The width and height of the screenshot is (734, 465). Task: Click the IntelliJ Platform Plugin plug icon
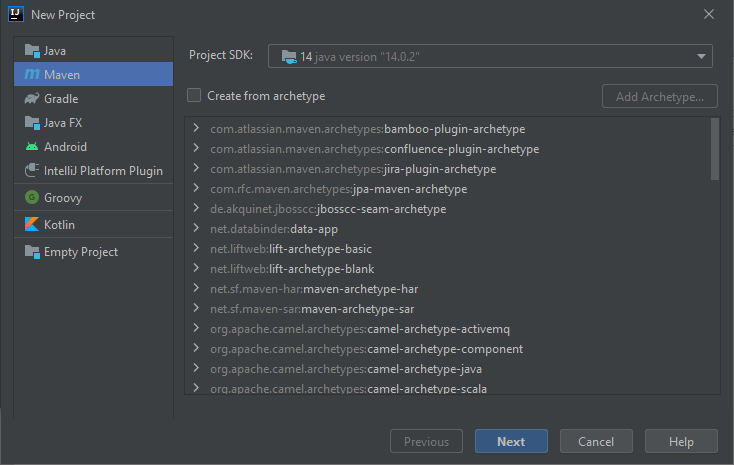(x=32, y=170)
